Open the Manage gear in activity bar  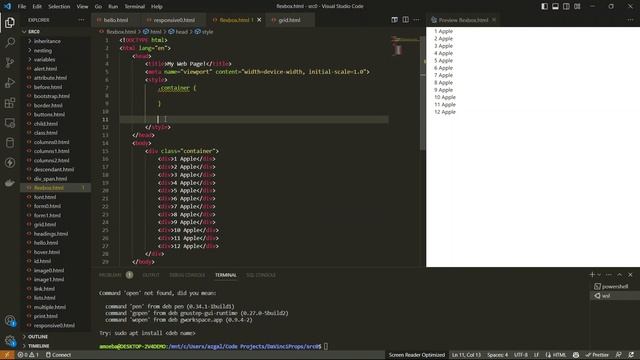click(x=10, y=340)
